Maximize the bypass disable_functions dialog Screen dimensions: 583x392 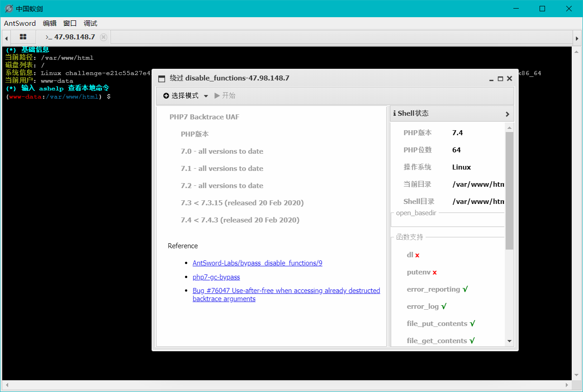point(500,79)
